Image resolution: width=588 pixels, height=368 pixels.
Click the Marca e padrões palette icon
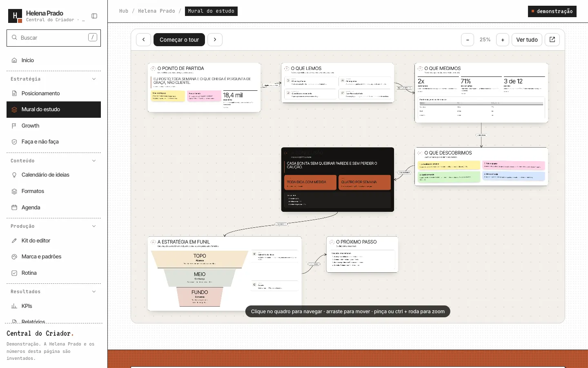[x=14, y=257]
